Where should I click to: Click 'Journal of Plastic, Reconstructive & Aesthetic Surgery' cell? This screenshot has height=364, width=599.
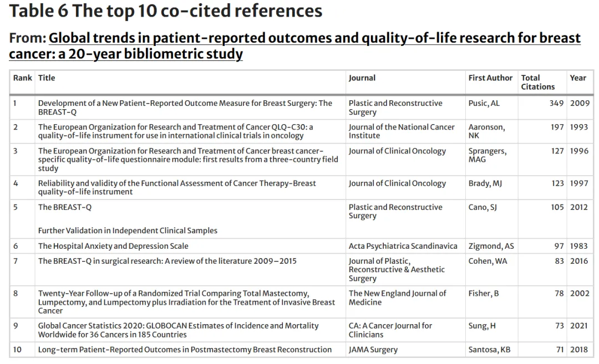(x=397, y=270)
